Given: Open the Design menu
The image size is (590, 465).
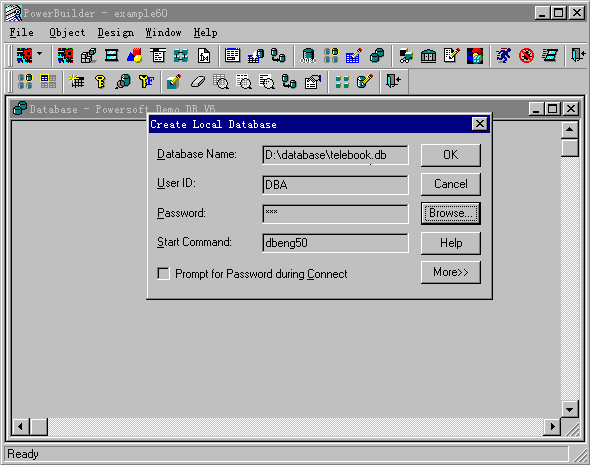Looking at the screenshot, I should (x=116, y=33).
